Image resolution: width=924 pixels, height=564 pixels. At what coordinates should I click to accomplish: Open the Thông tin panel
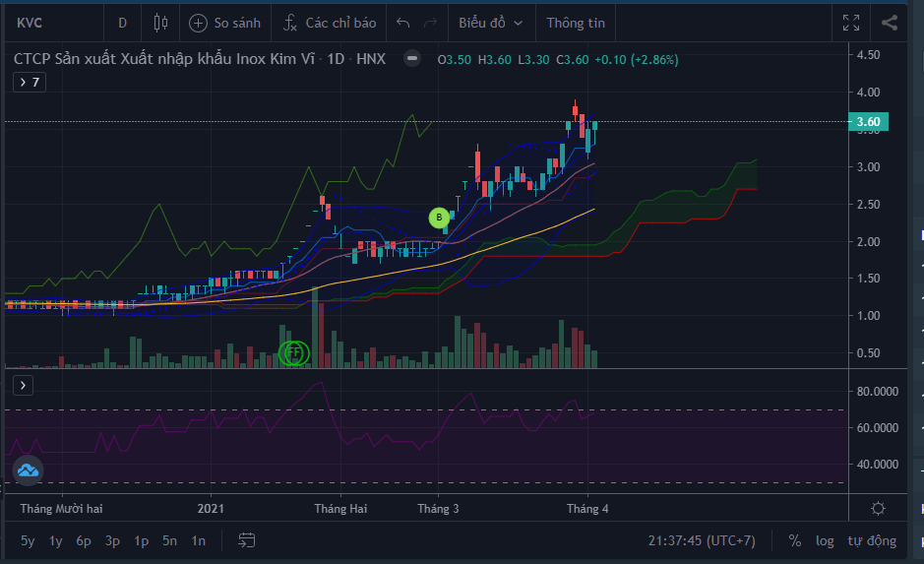coord(576,23)
